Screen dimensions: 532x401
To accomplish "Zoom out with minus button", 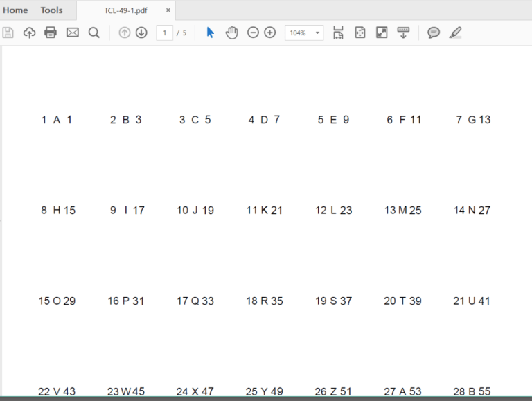I will point(253,33).
